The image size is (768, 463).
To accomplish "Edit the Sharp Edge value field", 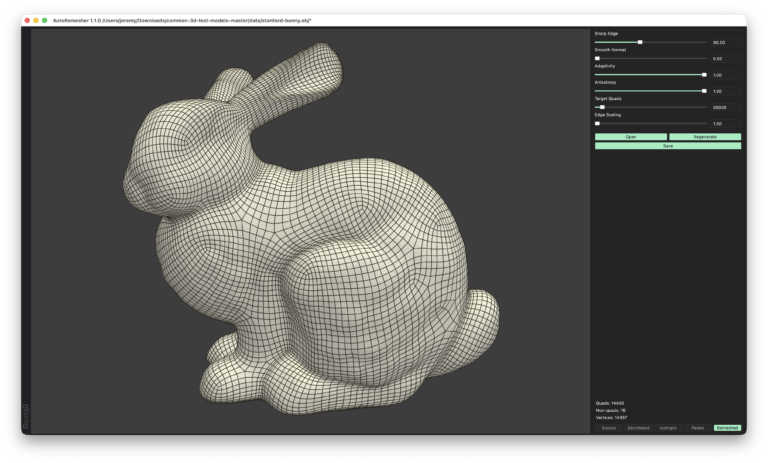I will click(x=725, y=43).
